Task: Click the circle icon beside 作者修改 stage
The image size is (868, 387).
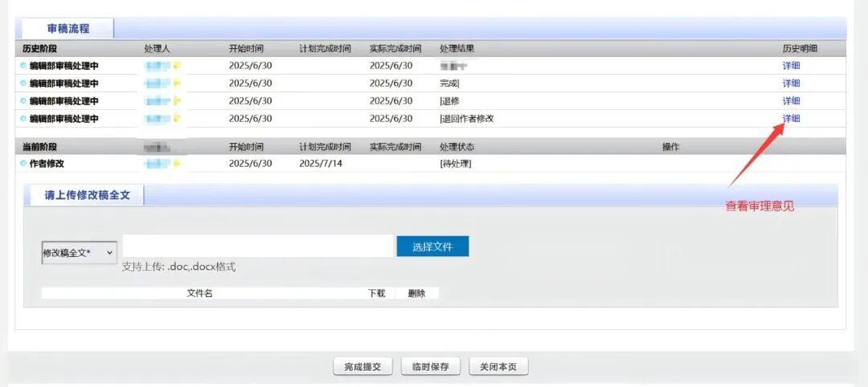Action: [x=23, y=164]
